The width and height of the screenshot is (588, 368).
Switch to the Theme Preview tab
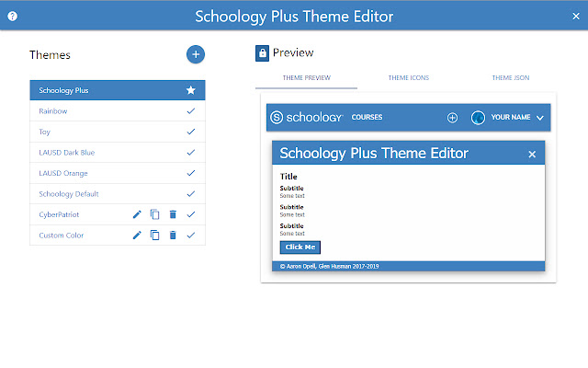[306, 77]
